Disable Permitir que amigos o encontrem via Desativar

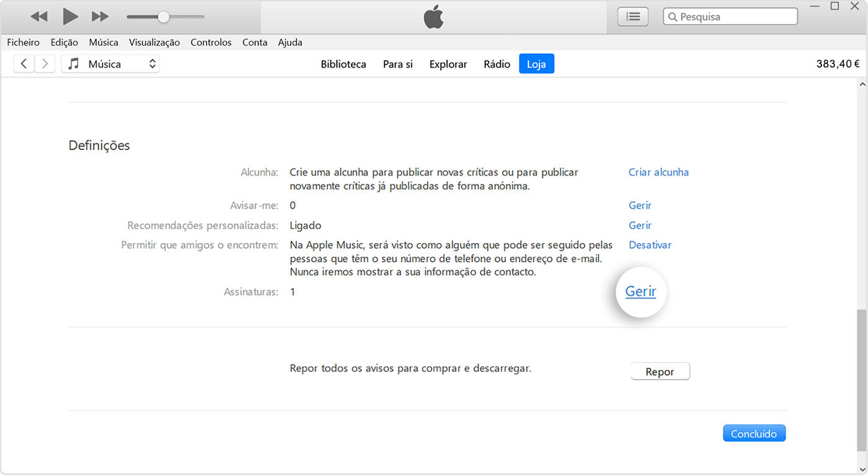click(x=650, y=245)
